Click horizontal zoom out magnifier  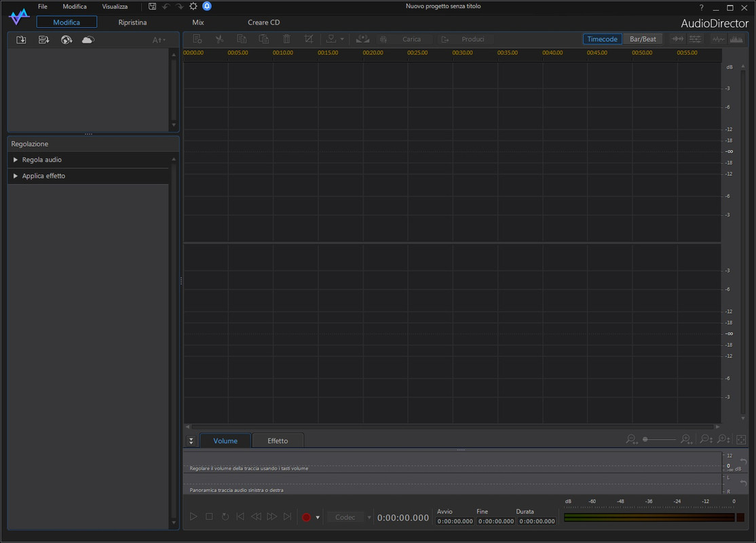click(632, 439)
